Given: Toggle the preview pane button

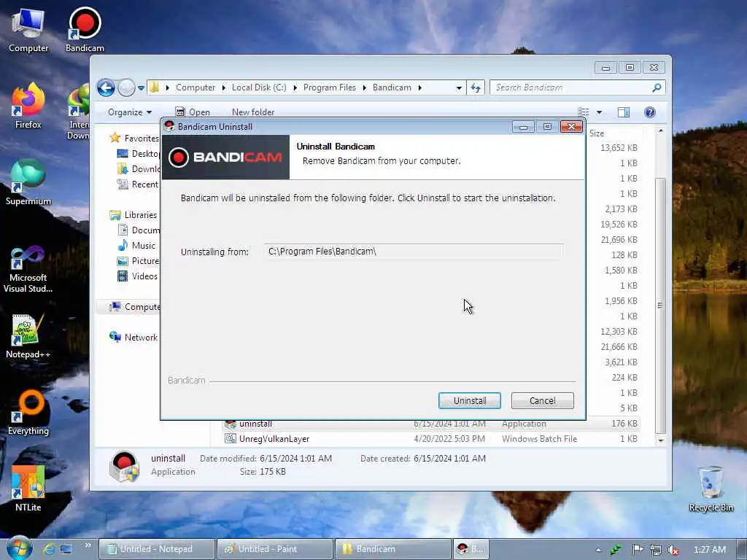Looking at the screenshot, I should click(624, 112).
